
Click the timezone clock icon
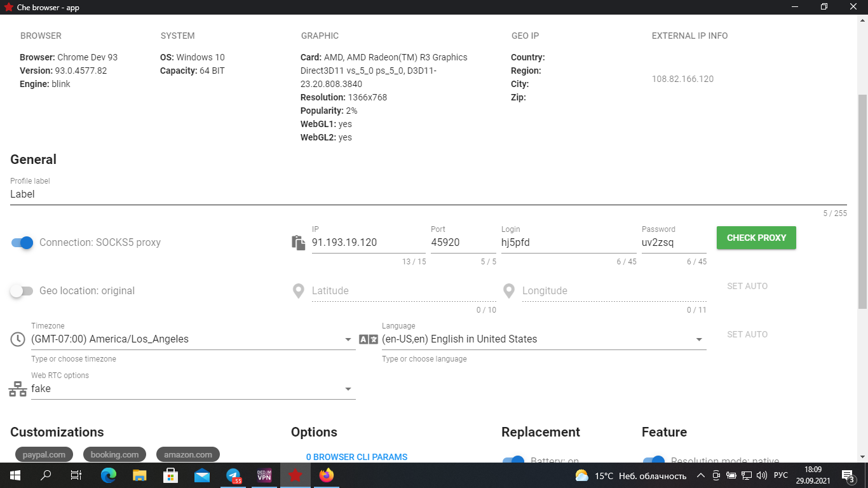tap(18, 339)
